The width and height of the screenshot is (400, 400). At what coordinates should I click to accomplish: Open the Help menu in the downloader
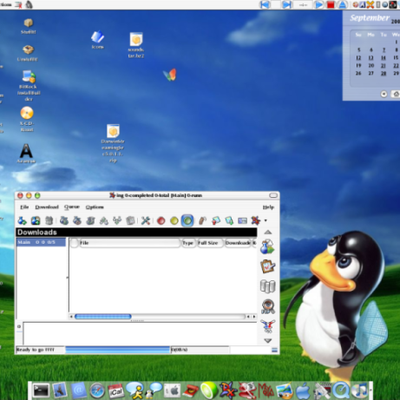[268, 207]
